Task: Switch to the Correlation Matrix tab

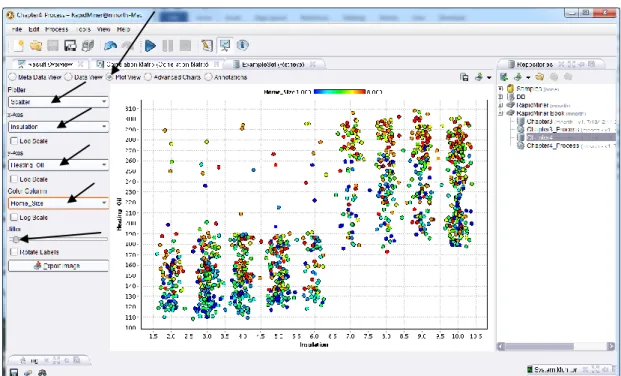Action: pyautogui.click(x=157, y=64)
